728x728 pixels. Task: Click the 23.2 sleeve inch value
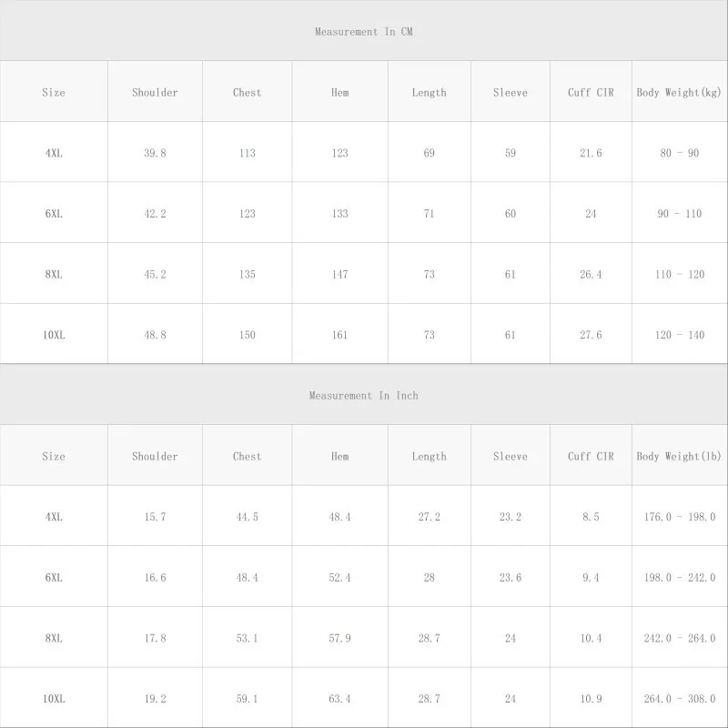[x=510, y=517]
